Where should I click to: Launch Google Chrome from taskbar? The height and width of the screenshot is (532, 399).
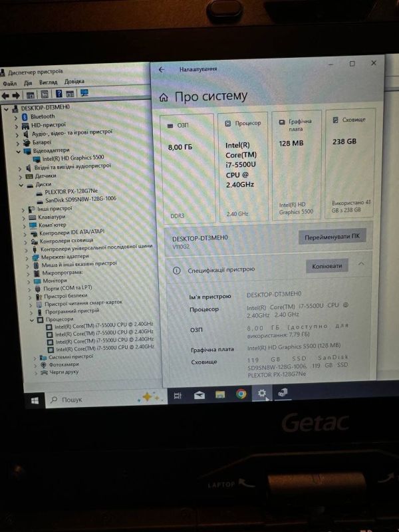point(241,394)
